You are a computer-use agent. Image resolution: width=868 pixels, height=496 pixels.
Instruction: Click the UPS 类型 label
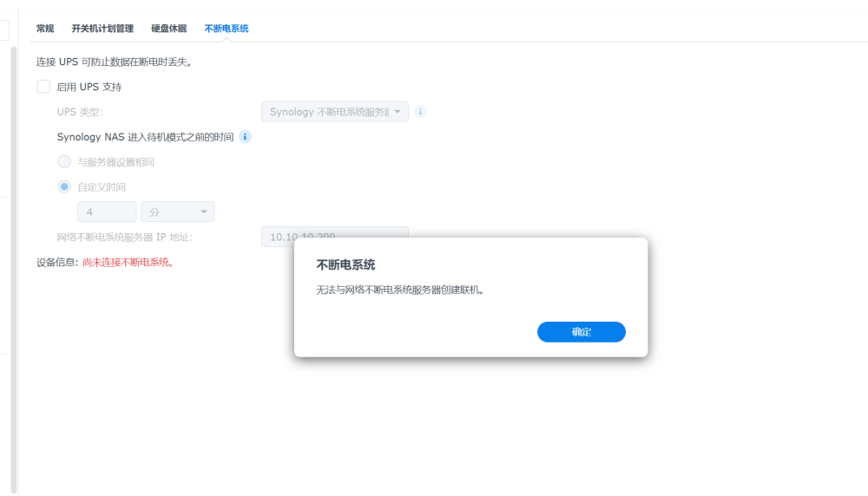point(80,112)
